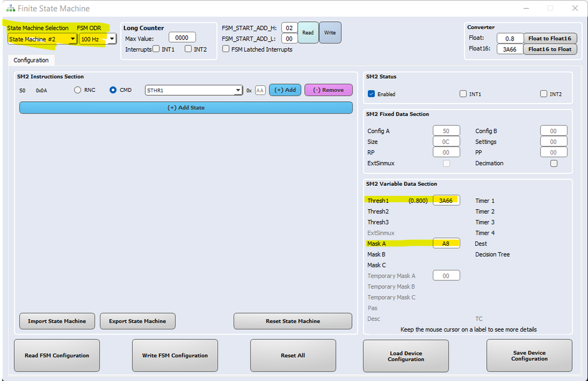
Task: Click Float to Float16 converter button
Action: pyautogui.click(x=550, y=38)
